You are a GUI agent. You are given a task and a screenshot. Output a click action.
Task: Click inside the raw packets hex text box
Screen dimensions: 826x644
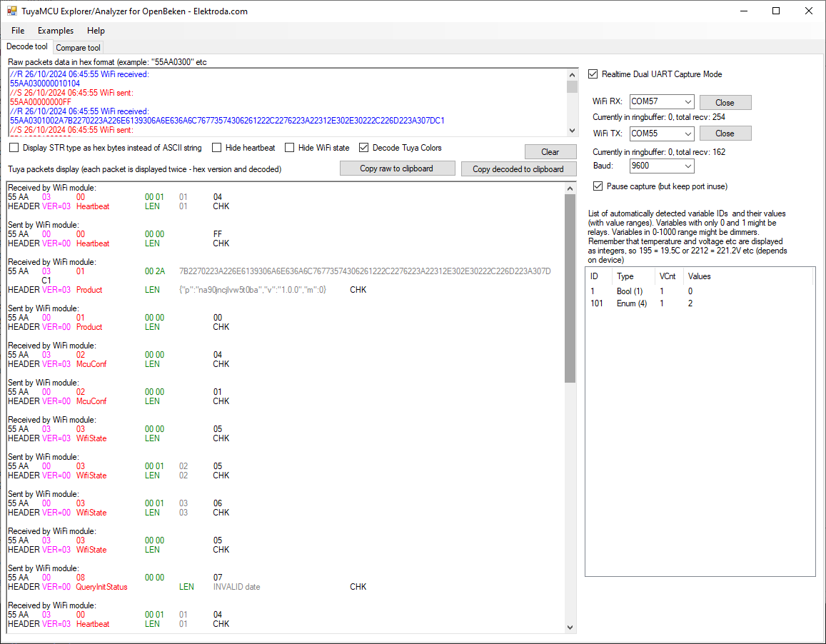pyautogui.click(x=288, y=102)
